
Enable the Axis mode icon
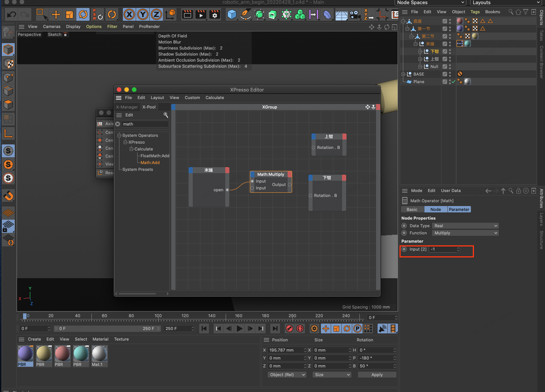[8, 133]
